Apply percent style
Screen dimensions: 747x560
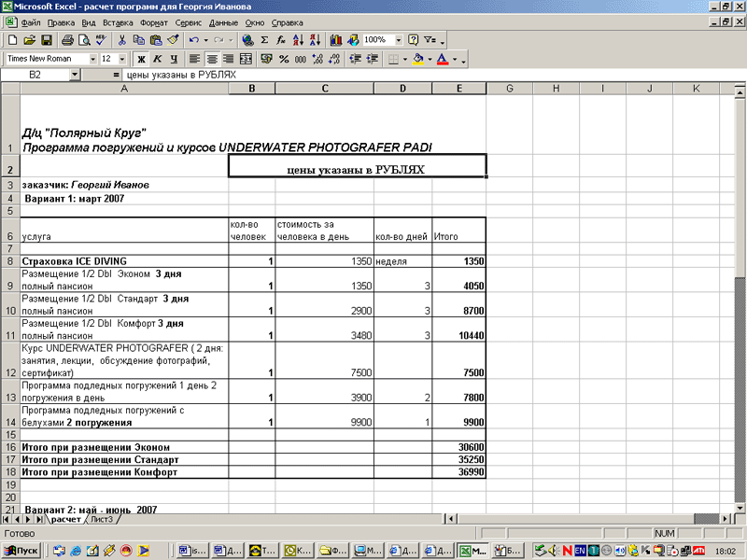tap(284, 59)
